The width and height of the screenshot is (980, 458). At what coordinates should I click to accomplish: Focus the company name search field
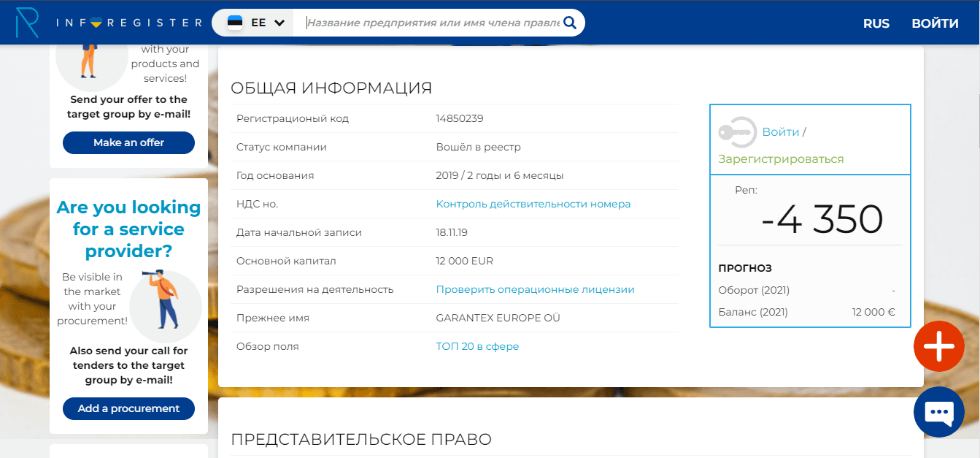[x=433, y=23]
